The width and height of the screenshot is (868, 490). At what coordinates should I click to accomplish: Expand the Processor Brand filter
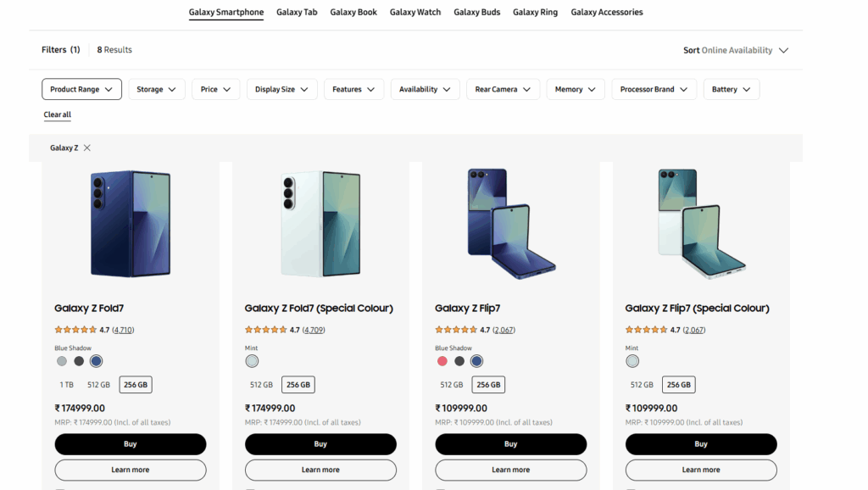(x=654, y=89)
